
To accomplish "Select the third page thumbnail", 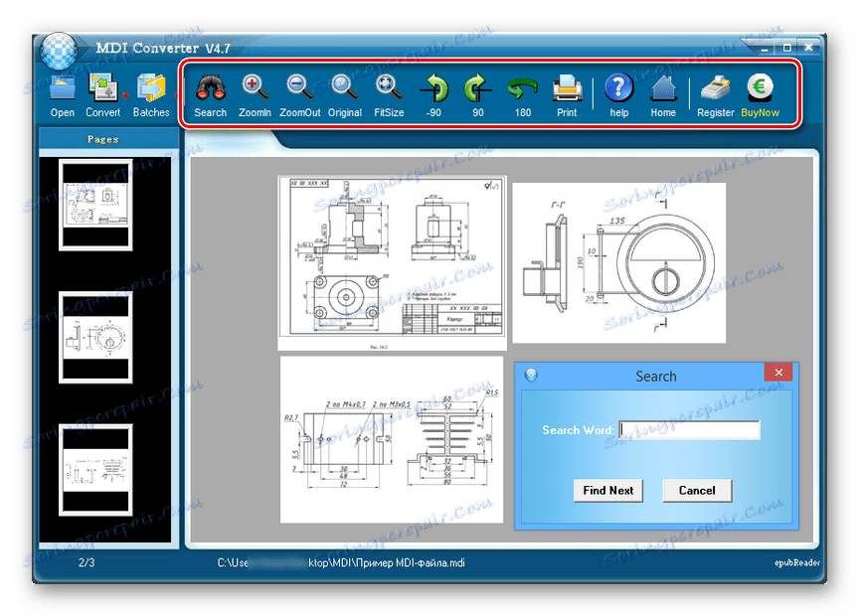I will coord(95,470).
